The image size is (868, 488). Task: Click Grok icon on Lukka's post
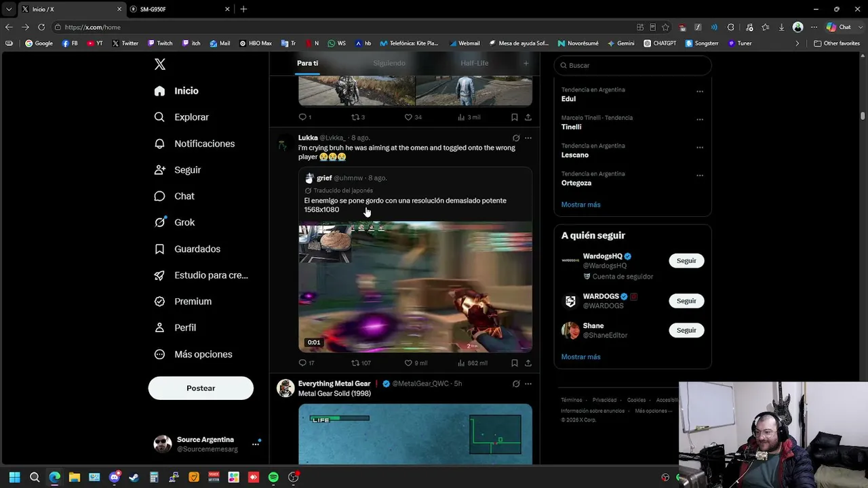point(516,138)
